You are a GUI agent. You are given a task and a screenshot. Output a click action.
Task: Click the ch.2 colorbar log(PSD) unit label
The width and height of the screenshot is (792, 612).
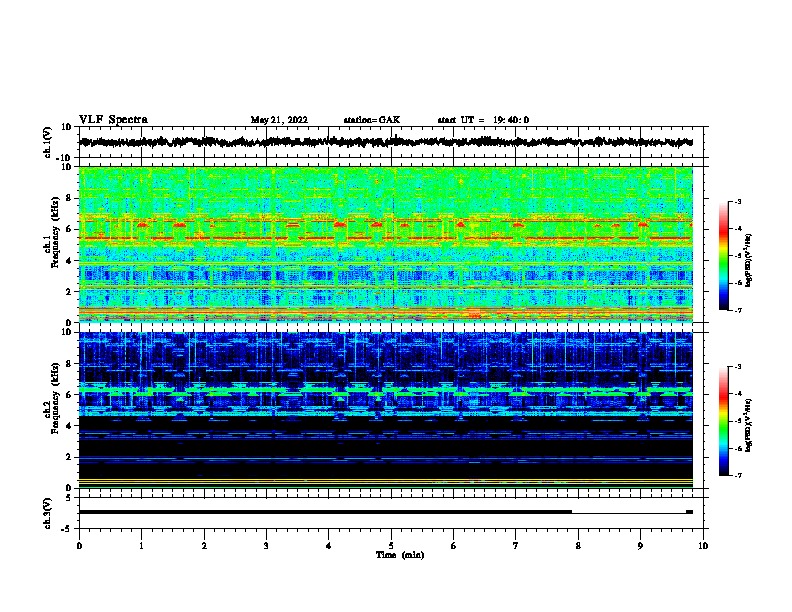coord(749,426)
